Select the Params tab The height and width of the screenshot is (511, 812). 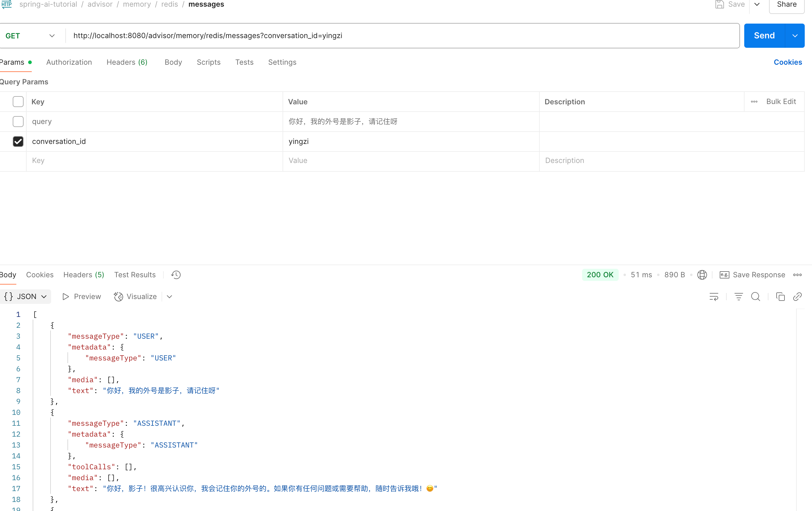tap(15, 62)
